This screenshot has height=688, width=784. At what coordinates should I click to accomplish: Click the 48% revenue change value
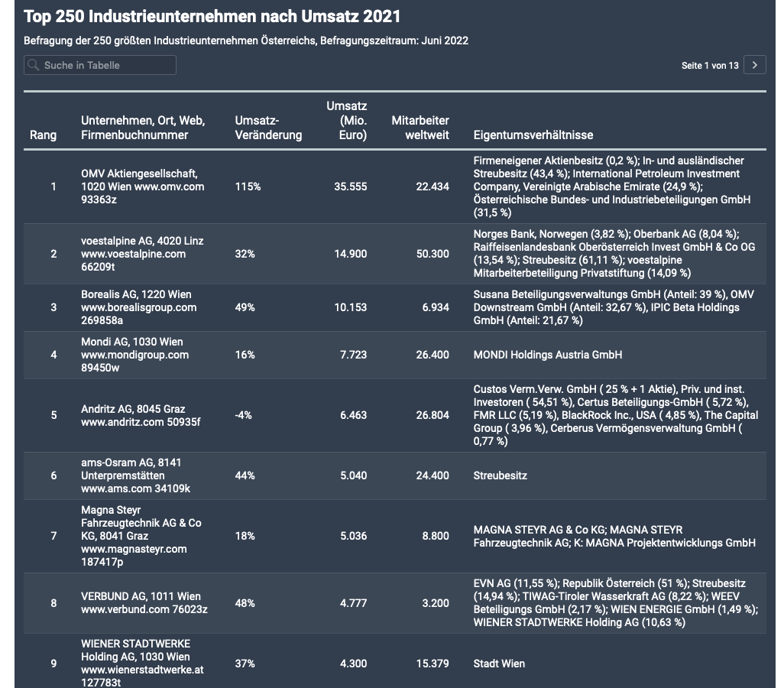tap(245, 603)
